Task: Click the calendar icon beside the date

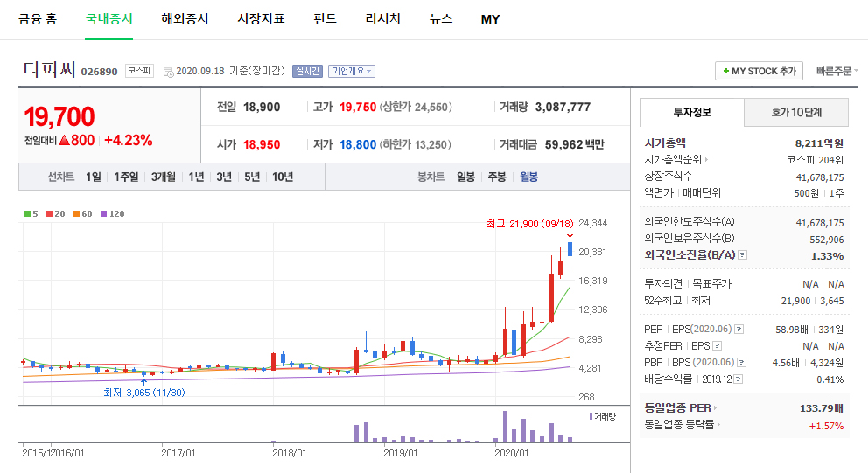Action: click(x=168, y=72)
